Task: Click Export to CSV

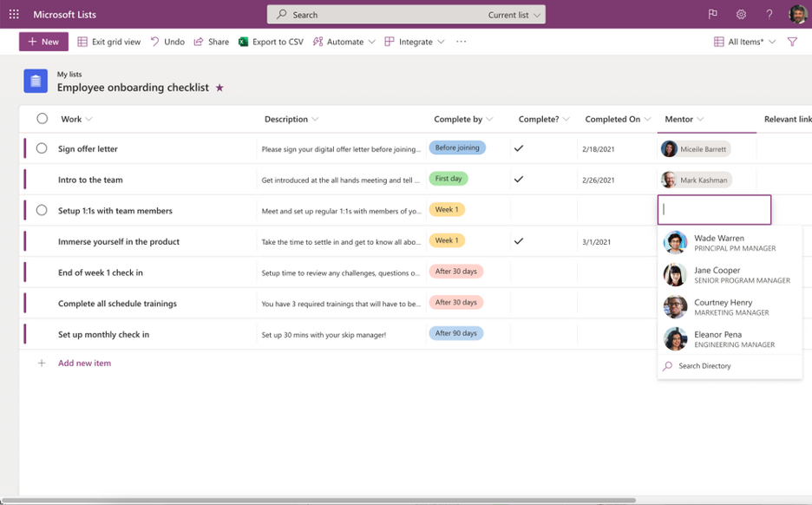Action: click(x=271, y=42)
